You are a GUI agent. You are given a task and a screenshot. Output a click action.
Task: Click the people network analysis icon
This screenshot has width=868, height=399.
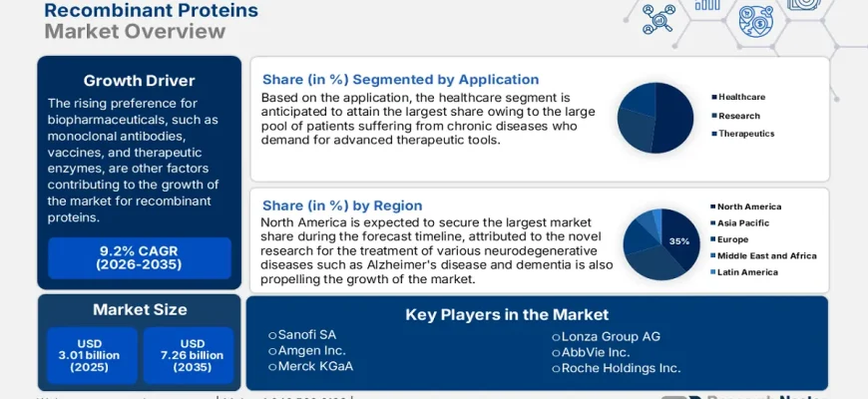pyautogui.click(x=658, y=18)
